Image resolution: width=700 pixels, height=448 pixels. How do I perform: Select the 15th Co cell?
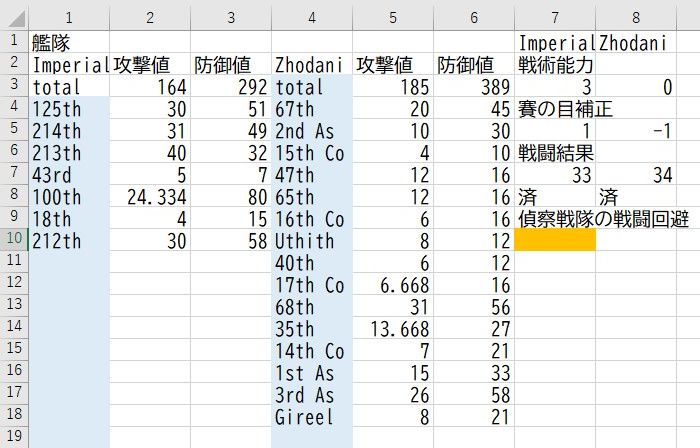[x=312, y=152]
